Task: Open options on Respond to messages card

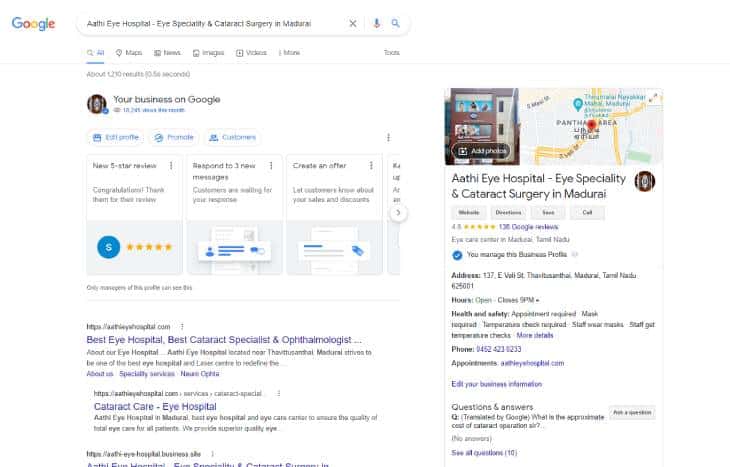Action: point(271,166)
